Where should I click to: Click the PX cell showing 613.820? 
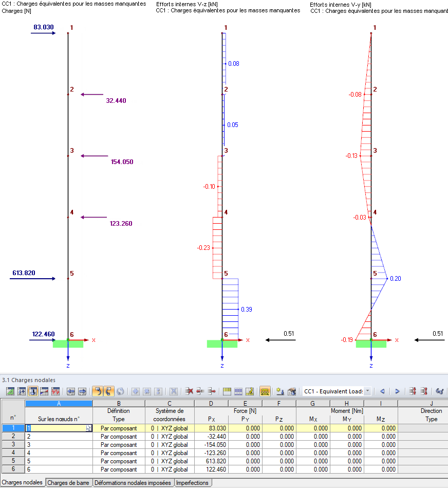pos(211,461)
